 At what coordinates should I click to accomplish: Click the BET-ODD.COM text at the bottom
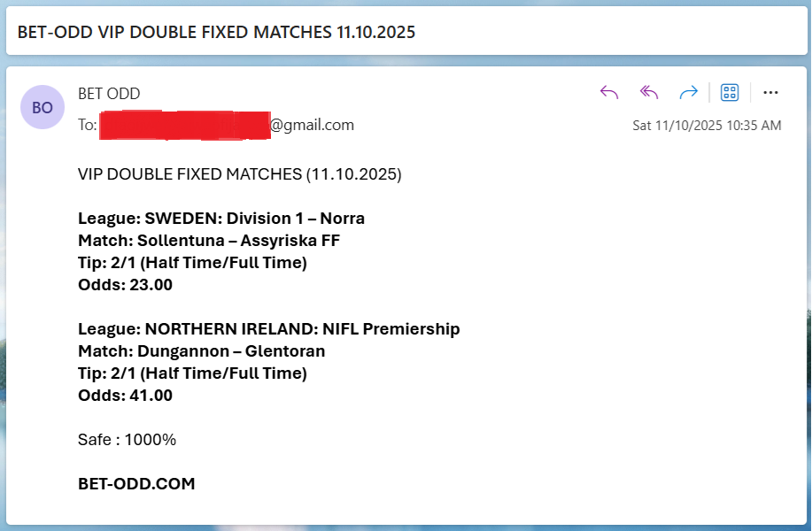pos(136,484)
